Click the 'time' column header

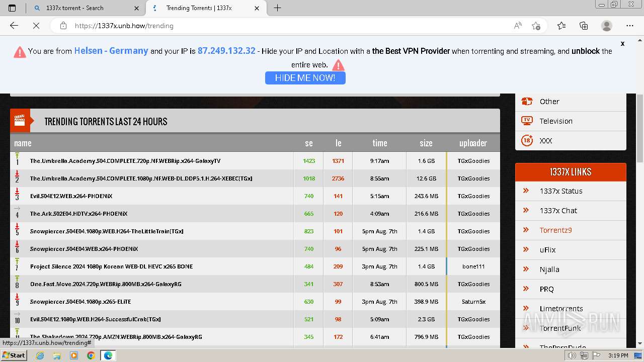(379, 143)
